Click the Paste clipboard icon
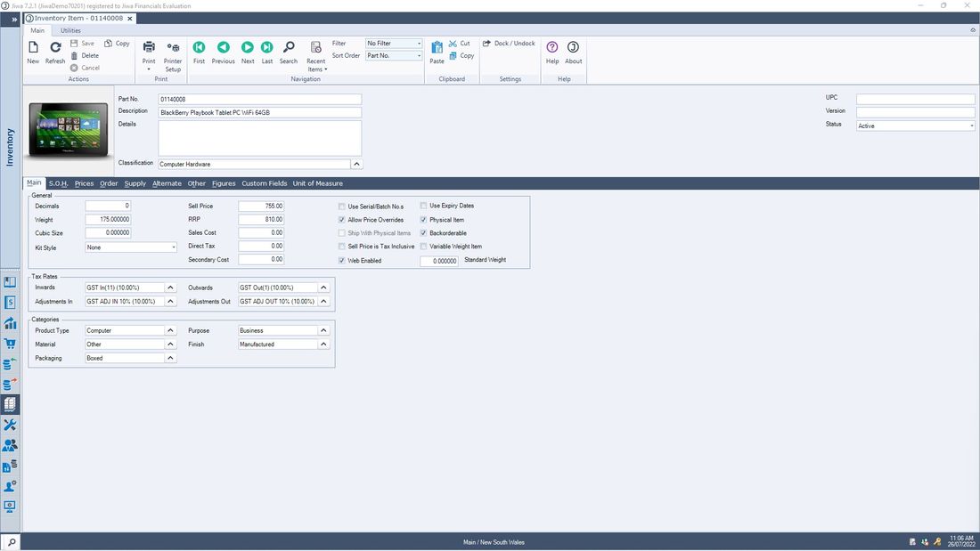980x551 pixels. point(437,47)
